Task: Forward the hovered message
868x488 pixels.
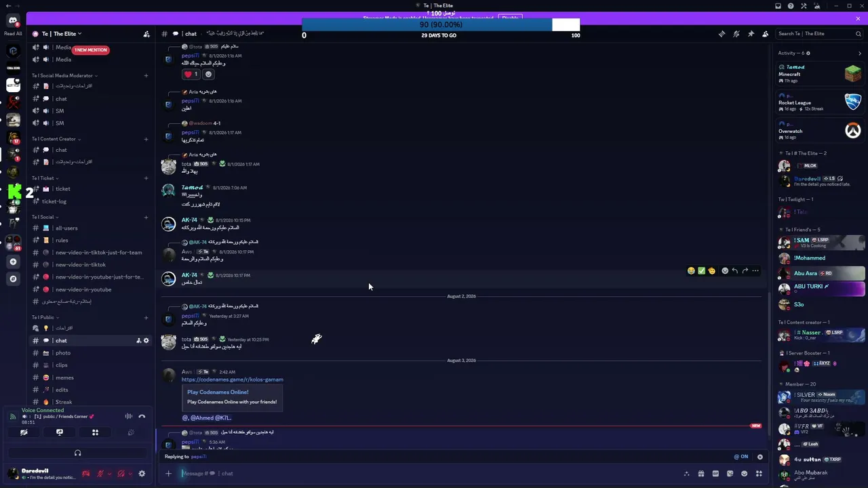Action: coord(745,271)
